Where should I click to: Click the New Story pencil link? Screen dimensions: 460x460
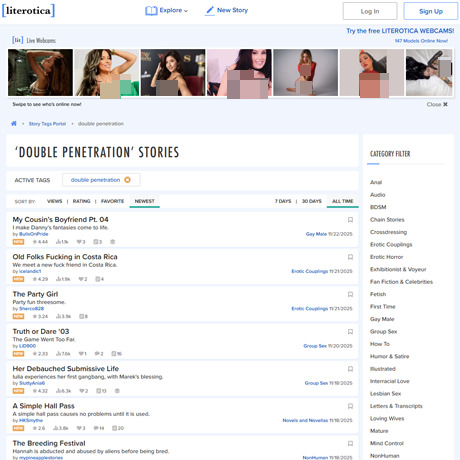tap(227, 11)
